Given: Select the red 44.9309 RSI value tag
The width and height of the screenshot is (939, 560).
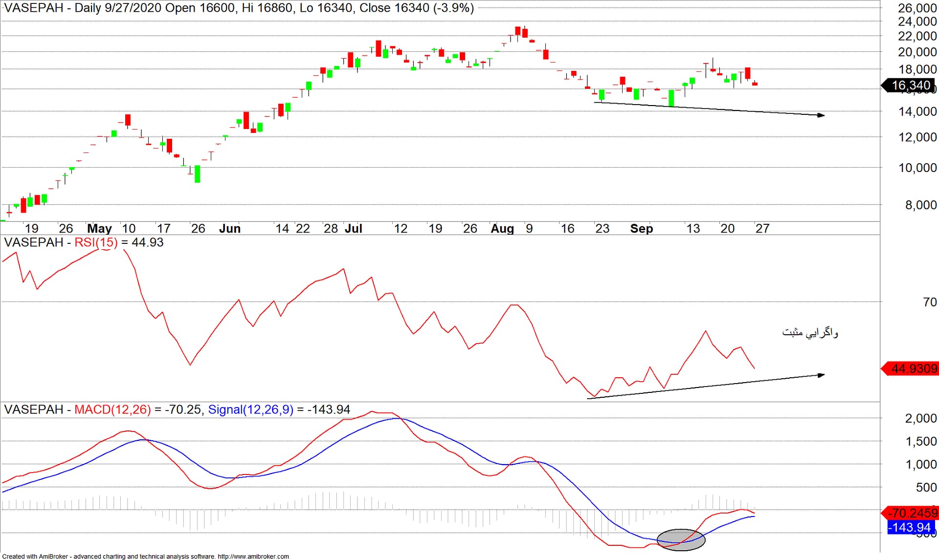Looking at the screenshot, I should (910, 369).
